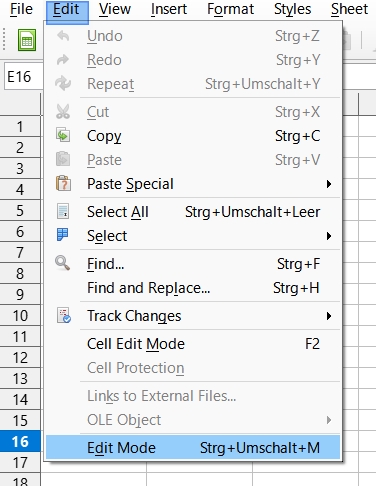Select row header 10
Image resolution: width=376 pixels, height=486 pixels.
(x=20, y=316)
